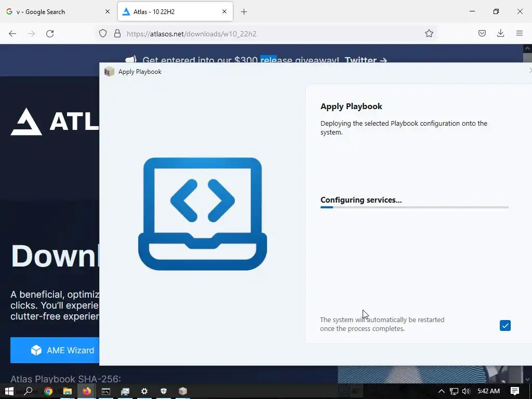
Task: Open the volume control tray icon
Action: pos(466,391)
